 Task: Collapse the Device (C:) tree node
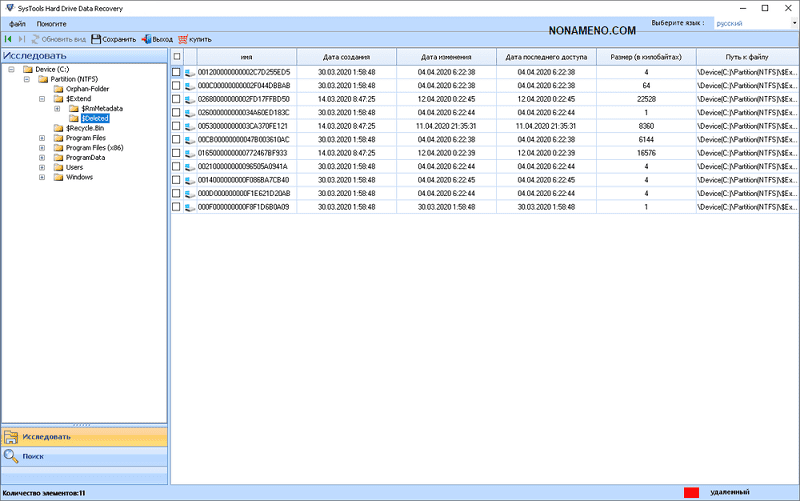click(x=10, y=69)
